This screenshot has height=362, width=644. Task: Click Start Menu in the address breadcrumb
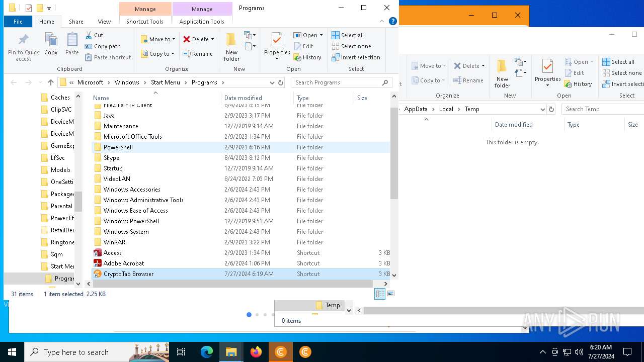(165, 82)
